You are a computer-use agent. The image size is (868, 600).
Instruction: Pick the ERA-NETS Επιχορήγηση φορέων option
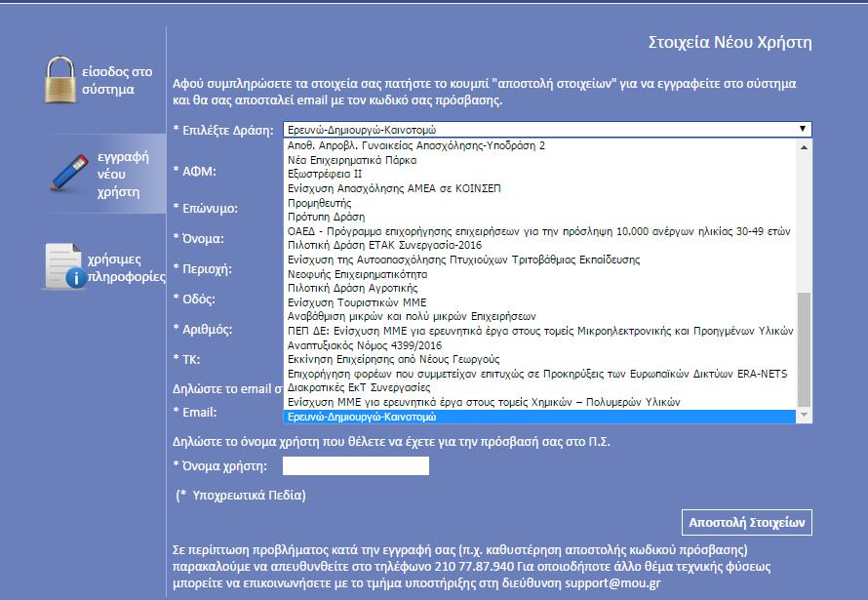pyautogui.click(x=539, y=373)
